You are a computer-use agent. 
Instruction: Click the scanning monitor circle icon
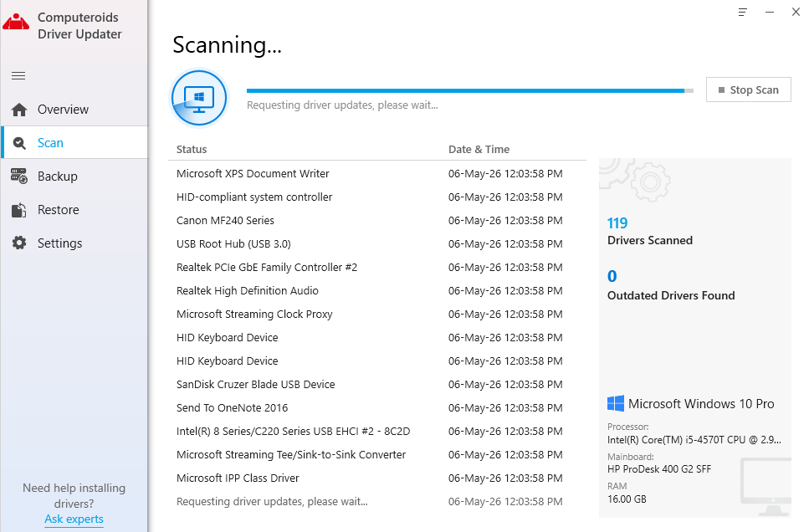click(x=199, y=98)
